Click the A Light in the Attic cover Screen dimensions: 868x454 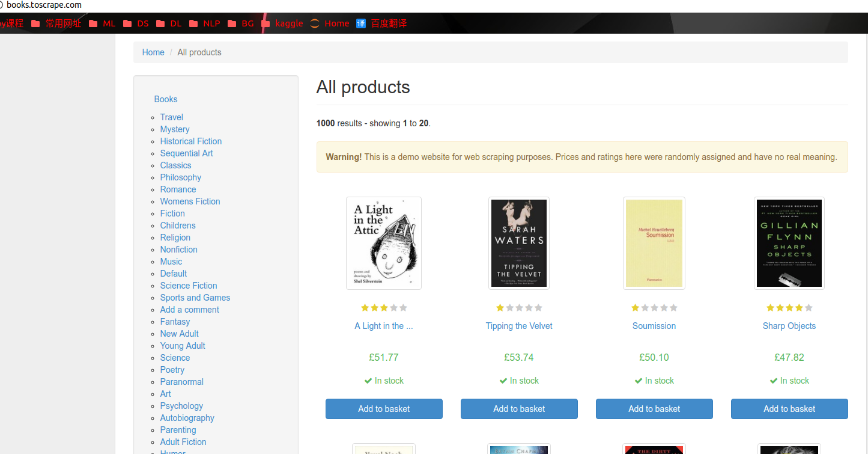(384, 243)
